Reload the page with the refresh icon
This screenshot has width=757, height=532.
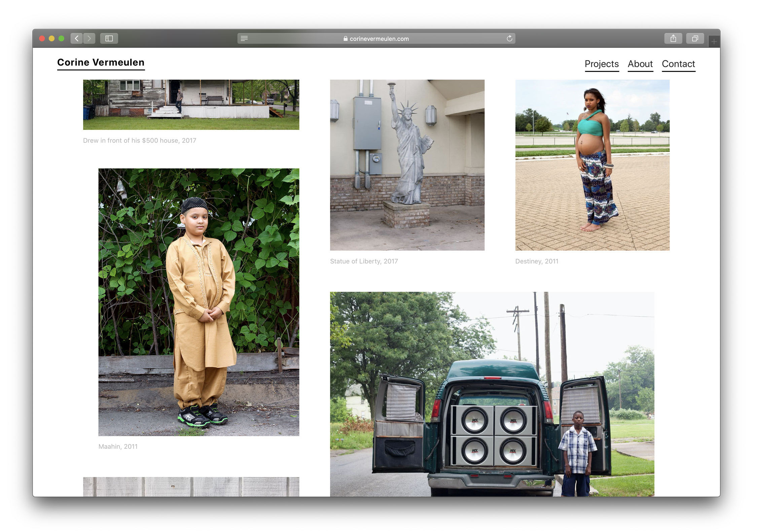coord(509,38)
